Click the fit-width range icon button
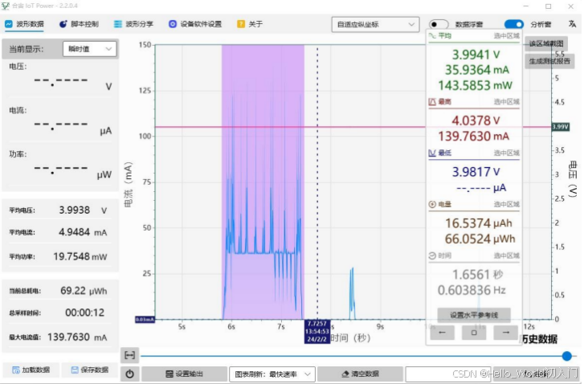 point(130,356)
